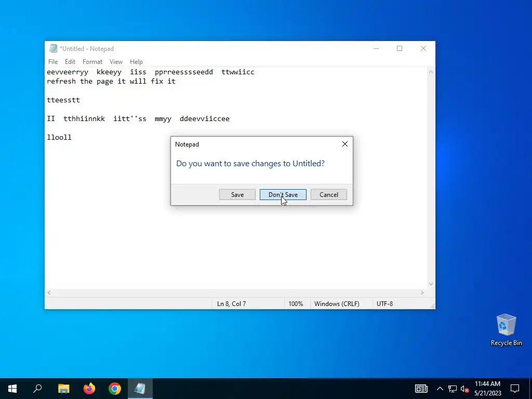Cancel the save changes dialog

click(x=329, y=195)
